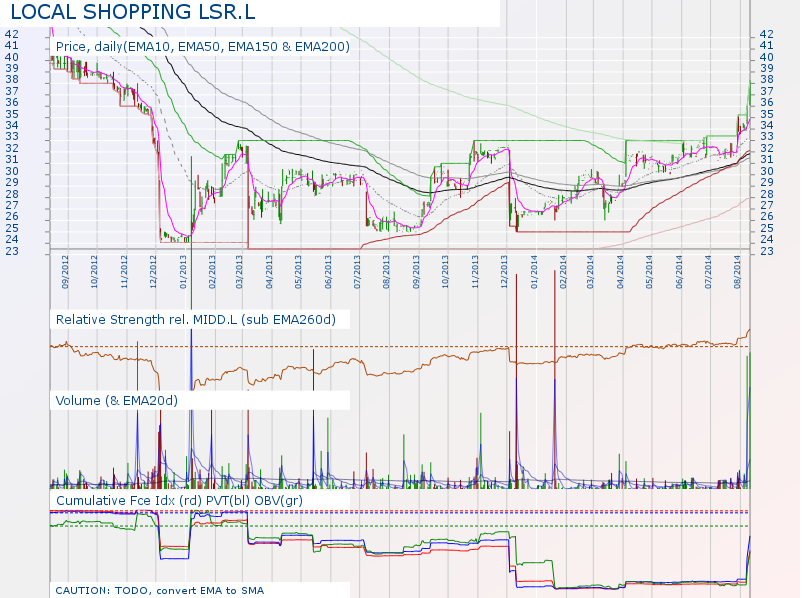Click the CAUTION TODO convert EMA note

pos(160,590)
